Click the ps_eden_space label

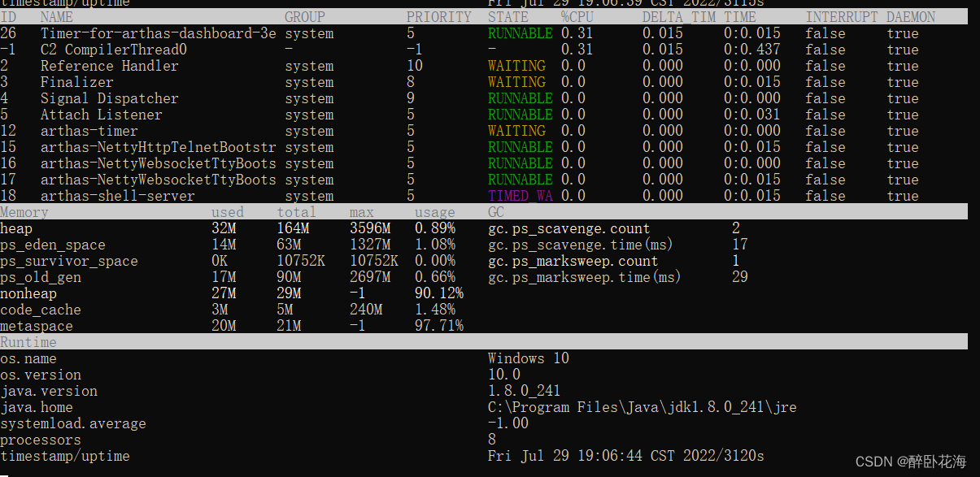point(53,245)
